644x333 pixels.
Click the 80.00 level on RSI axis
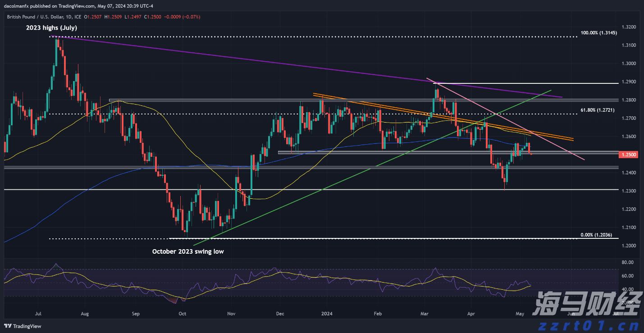[x=627, y=262]
